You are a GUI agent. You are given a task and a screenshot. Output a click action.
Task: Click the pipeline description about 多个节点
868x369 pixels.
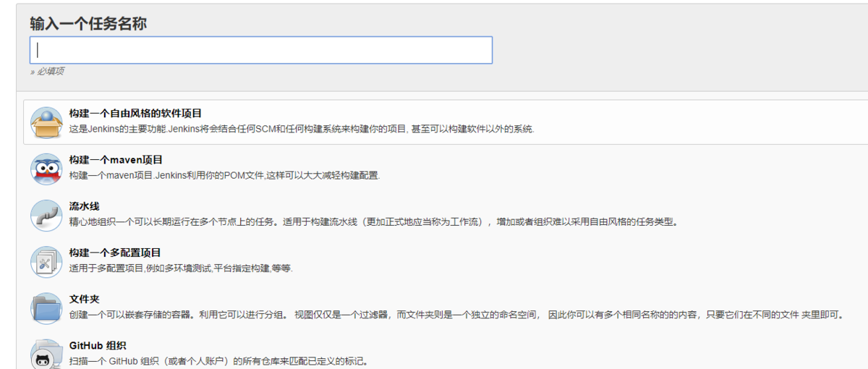[x=373, y=222]
